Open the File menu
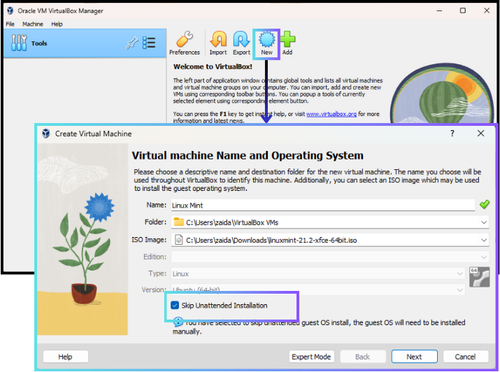Viewport: 500px width, 372px height. pyautogui.click(x=10, y=24)
